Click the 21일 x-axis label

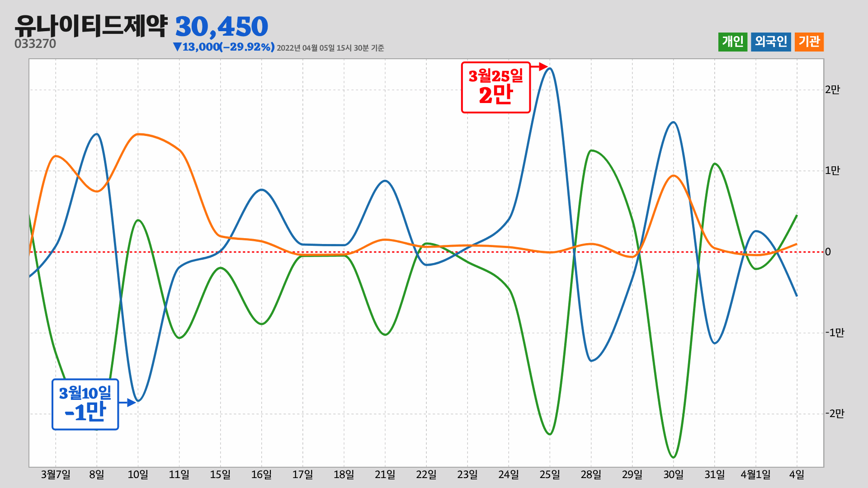pos(385,475)
